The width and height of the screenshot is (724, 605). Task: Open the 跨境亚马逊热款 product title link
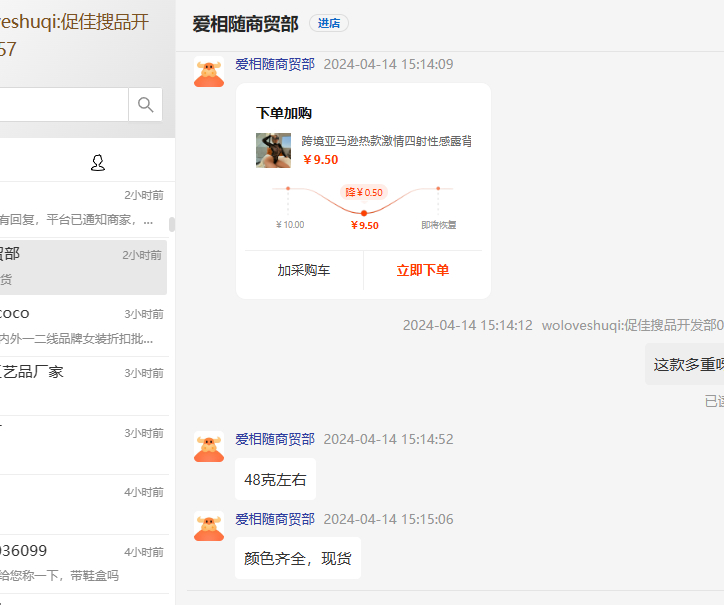(x=387, y=141)
